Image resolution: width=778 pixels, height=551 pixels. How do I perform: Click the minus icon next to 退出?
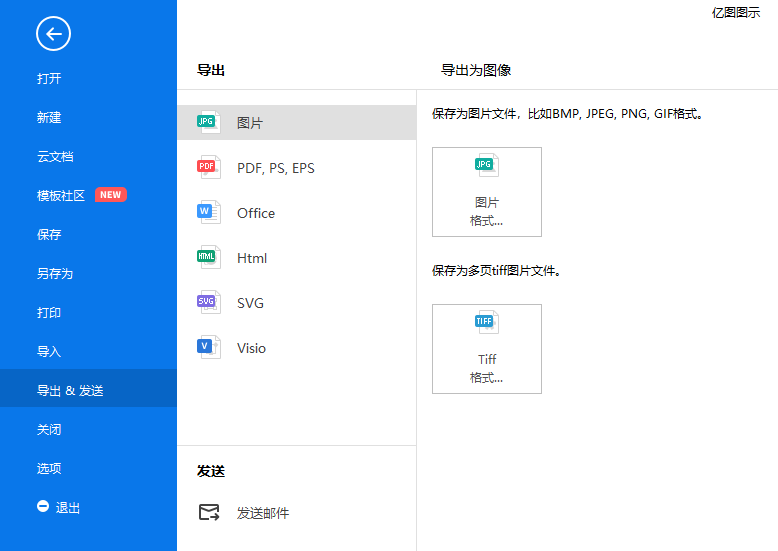pyautogui.click(x=43, y=506)
